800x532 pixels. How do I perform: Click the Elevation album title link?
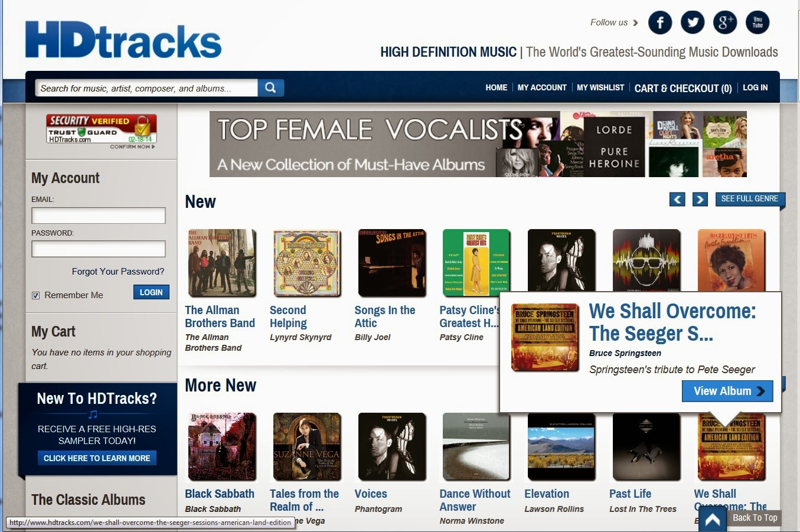pos(547,494)
